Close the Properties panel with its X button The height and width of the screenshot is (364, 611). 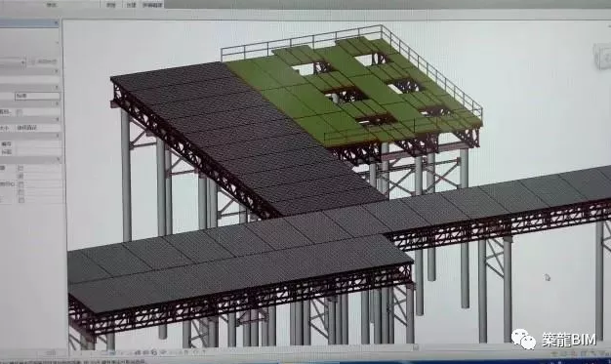pyautogui.click(x=57, y=23)
